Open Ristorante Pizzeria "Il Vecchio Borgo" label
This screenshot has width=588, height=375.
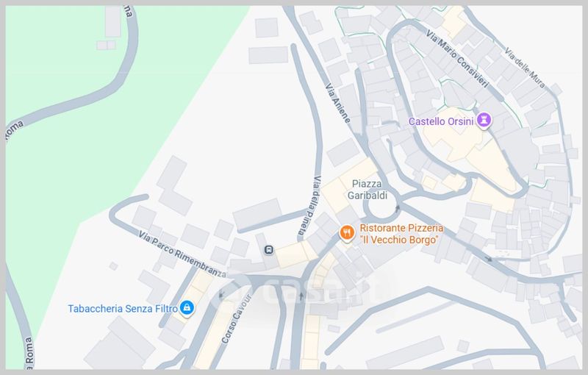tap(401, 234)
